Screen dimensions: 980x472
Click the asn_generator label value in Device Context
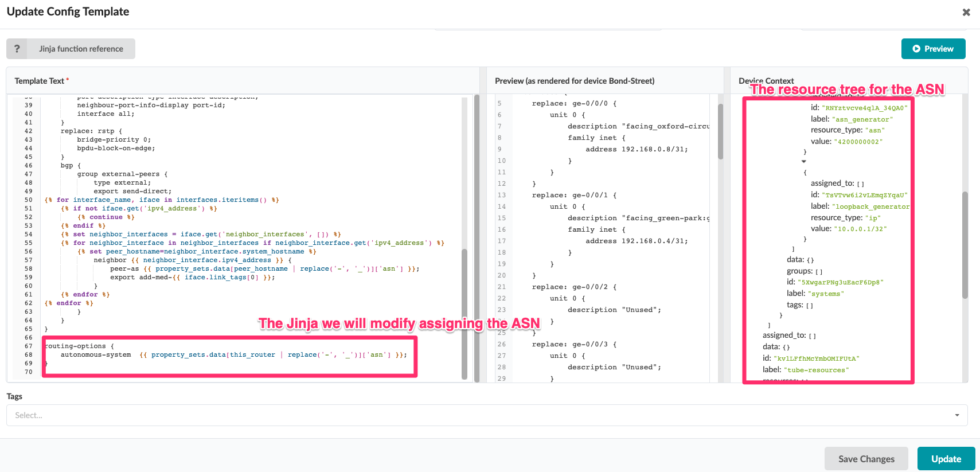tap(862, 119)
